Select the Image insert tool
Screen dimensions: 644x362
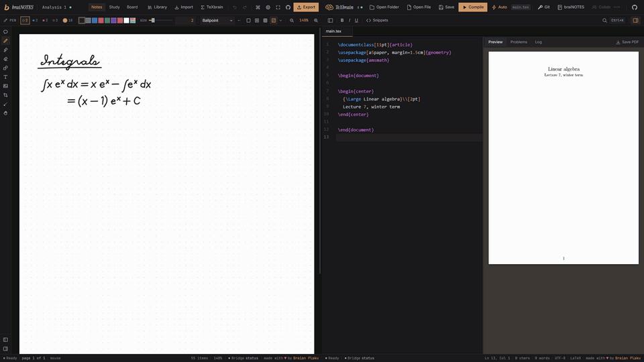[x=5, y=86]
